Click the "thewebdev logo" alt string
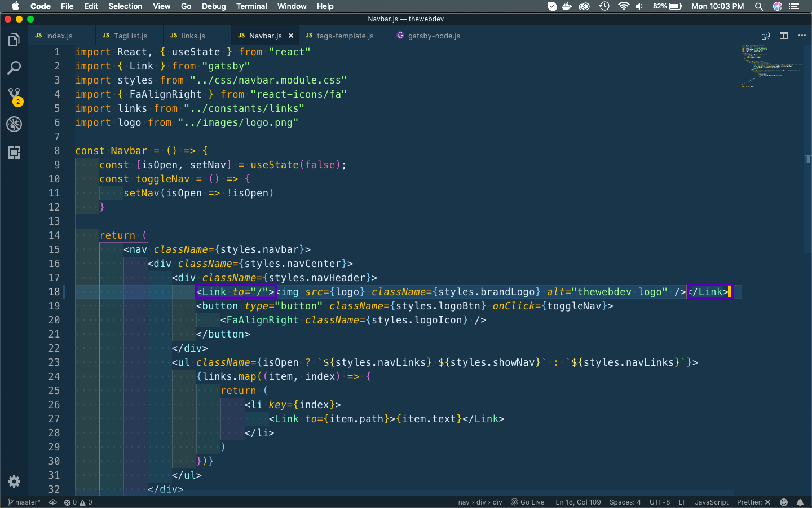The width and height of the screenshot is (812, 508). coord(620,292)
